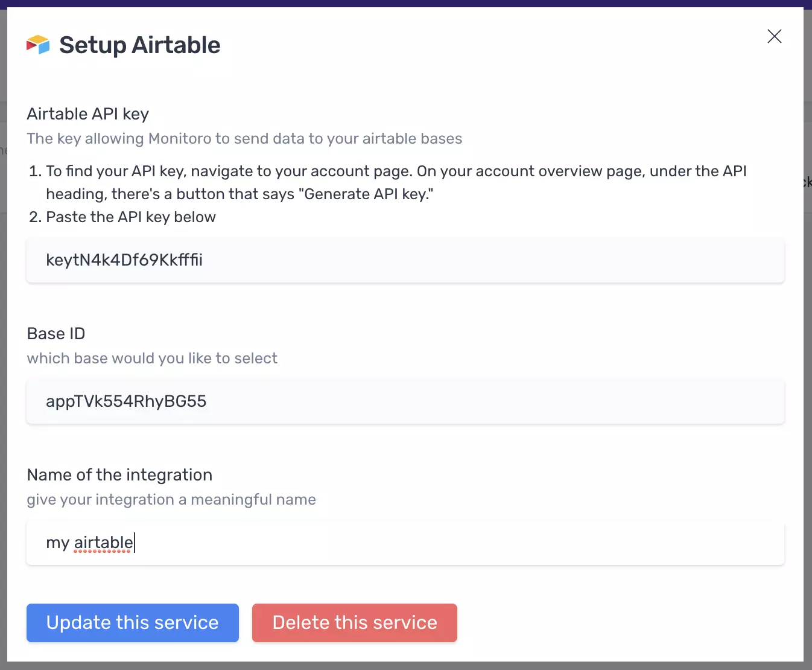Click the 'To find your API key' instruction
Viewport: 812px width, 670px height.
tap(396, 183)
